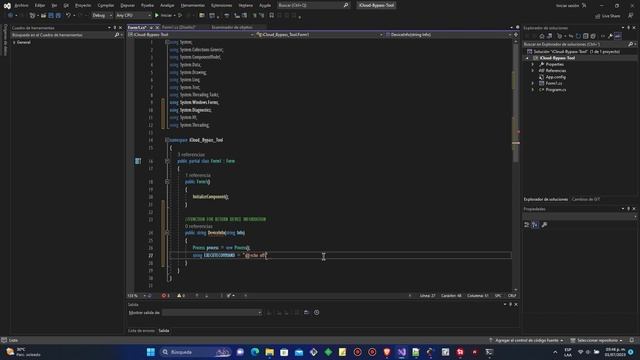Image resolution: width=640 pixels, height=360 pixels.
Task: Switch to the Examinador de objetos tab
Action: coord(232,27)
